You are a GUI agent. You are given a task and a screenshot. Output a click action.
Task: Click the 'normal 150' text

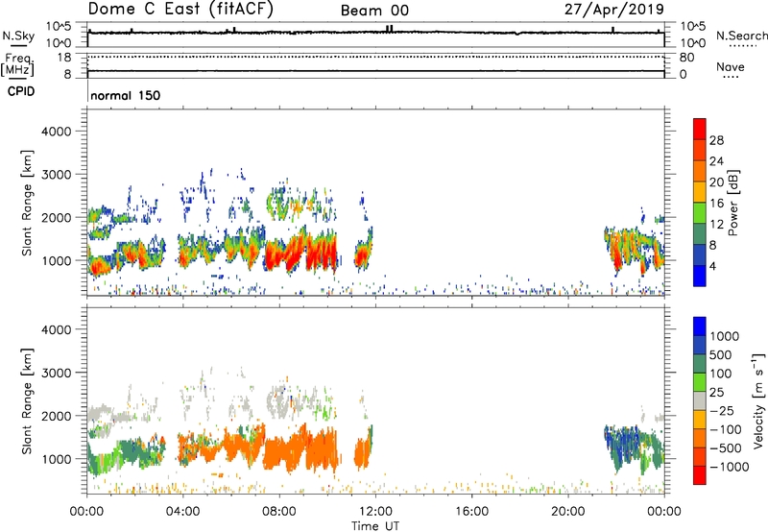click(x=126, y=95)
